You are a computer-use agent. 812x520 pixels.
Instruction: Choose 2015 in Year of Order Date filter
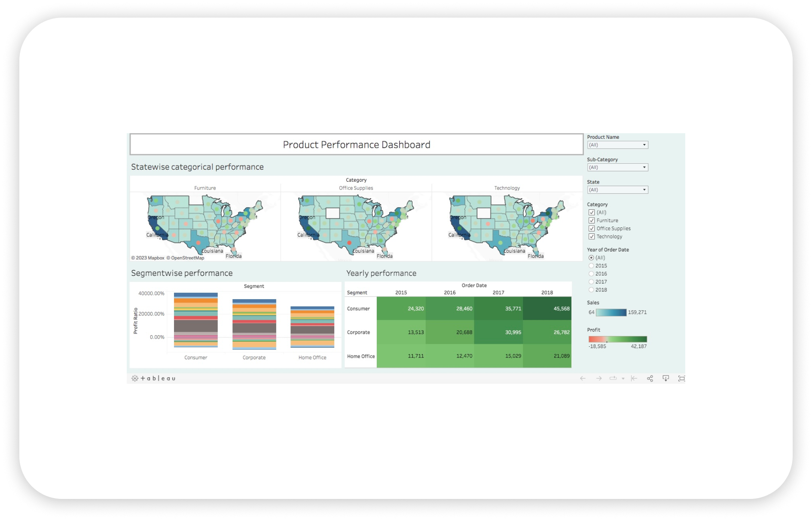(x=591, y=266)
